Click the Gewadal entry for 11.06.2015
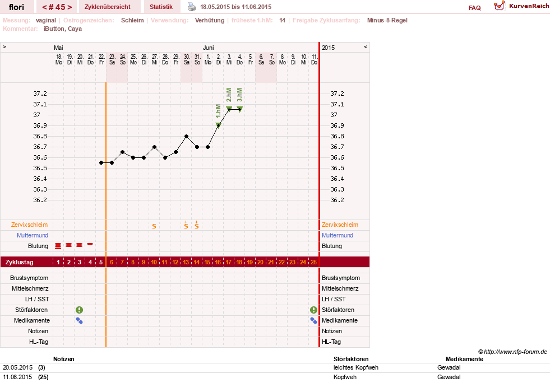550x392 pixels. pos(449,377)
